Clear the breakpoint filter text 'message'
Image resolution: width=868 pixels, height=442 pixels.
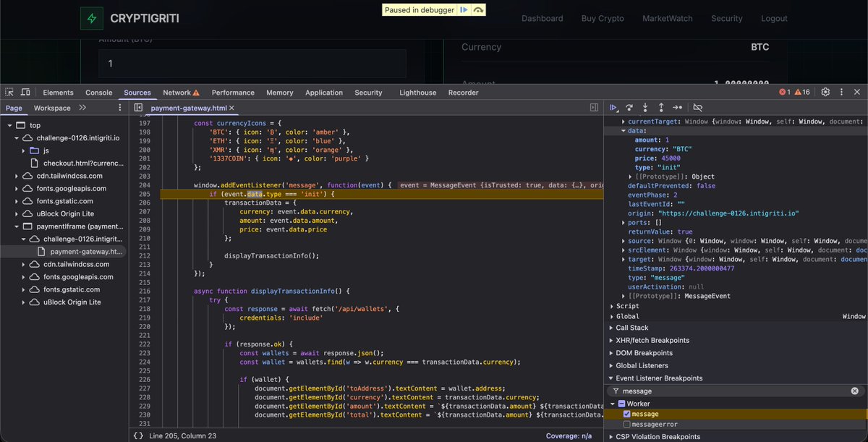854,391
